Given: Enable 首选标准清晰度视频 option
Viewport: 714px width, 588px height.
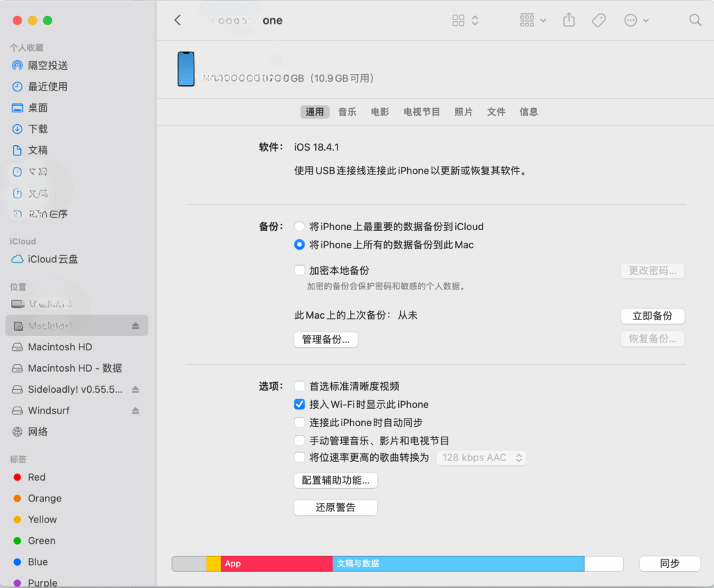Looking at the screenshot, I should pyautogui.click(x=299, y=386).
